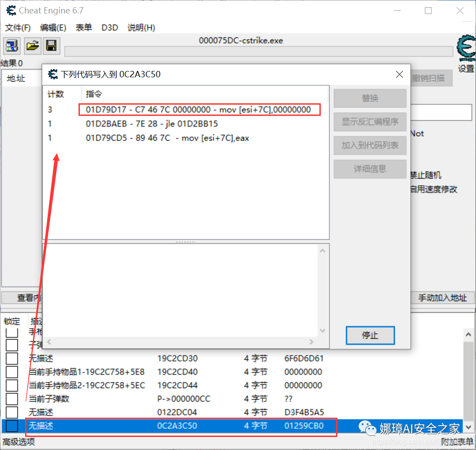Toggle lock checkbox for 0C2A3C50 row
This screenshot has height=450, width=476.
tap(12, 426)
